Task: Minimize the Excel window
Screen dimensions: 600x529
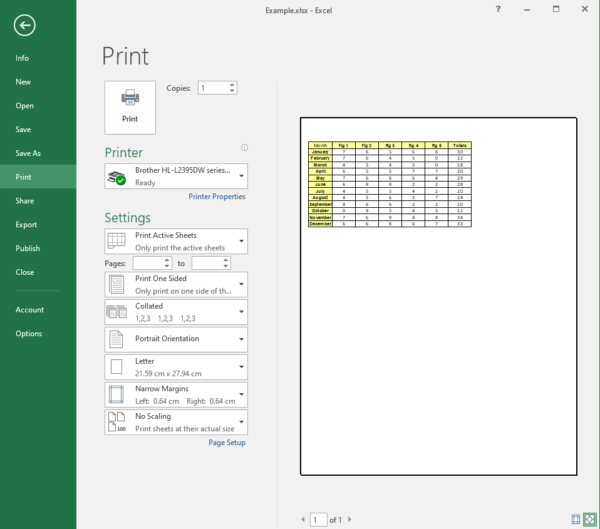Action: coord(527,9)
